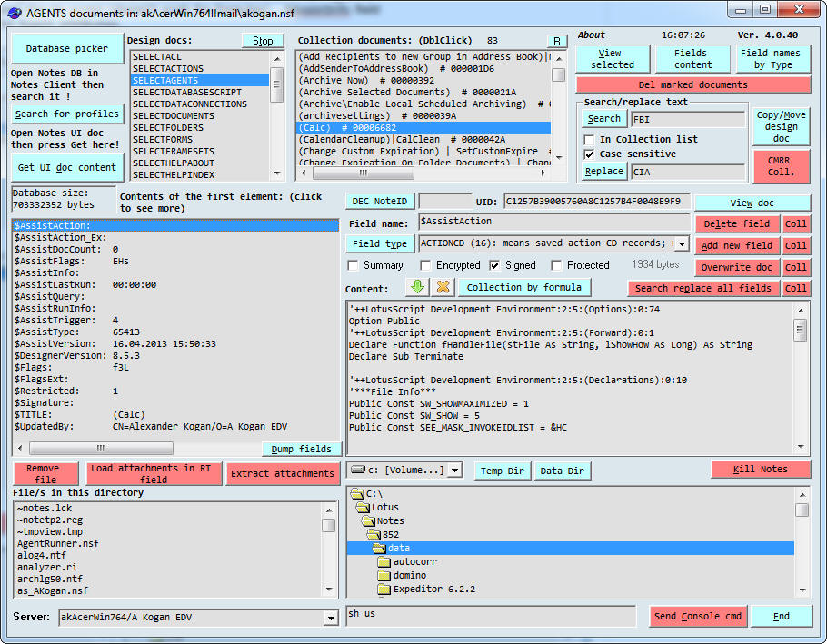Screen dimensions: 827x644
Task: Toggle the Protected checkbox
Action: pyautogui.click(x=556, y=265)
